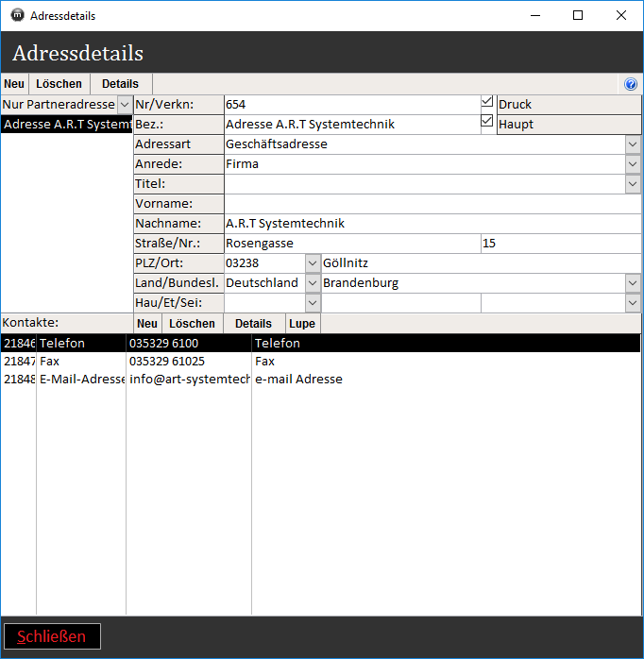Viewport: 644px width, 659px height.
Task: Expand the Titel dropdown
Action: click(x=633, y=183)
